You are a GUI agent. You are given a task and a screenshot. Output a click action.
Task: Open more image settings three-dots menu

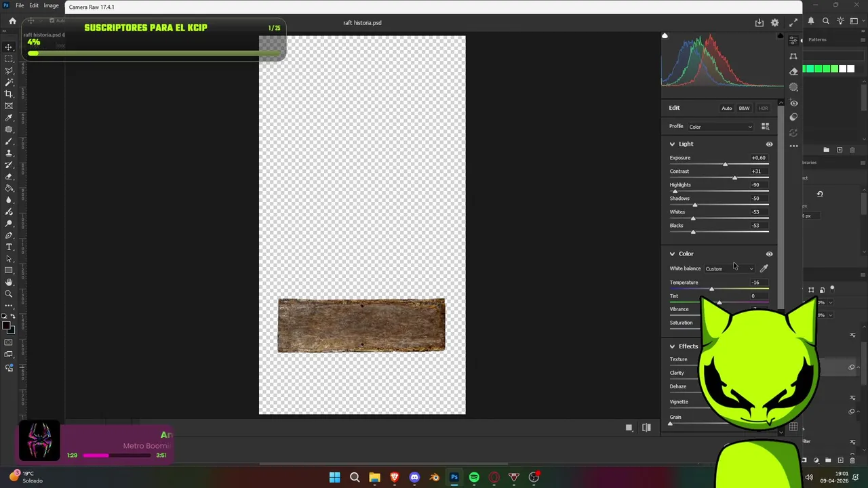(x=793, y=146)
